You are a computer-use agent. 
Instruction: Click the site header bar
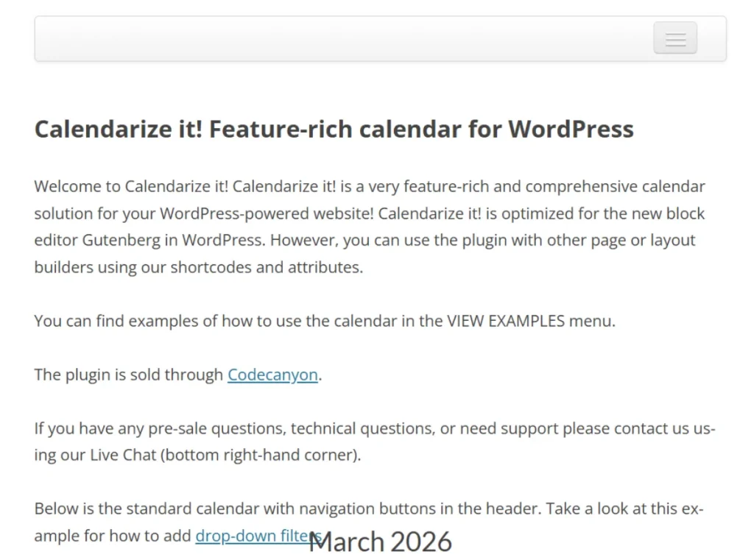(x=368, y=38)
